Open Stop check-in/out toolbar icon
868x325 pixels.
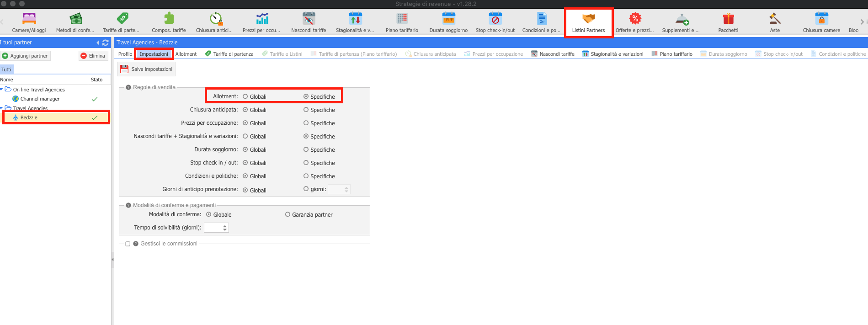pyautogui.click(x=495, y=19)
